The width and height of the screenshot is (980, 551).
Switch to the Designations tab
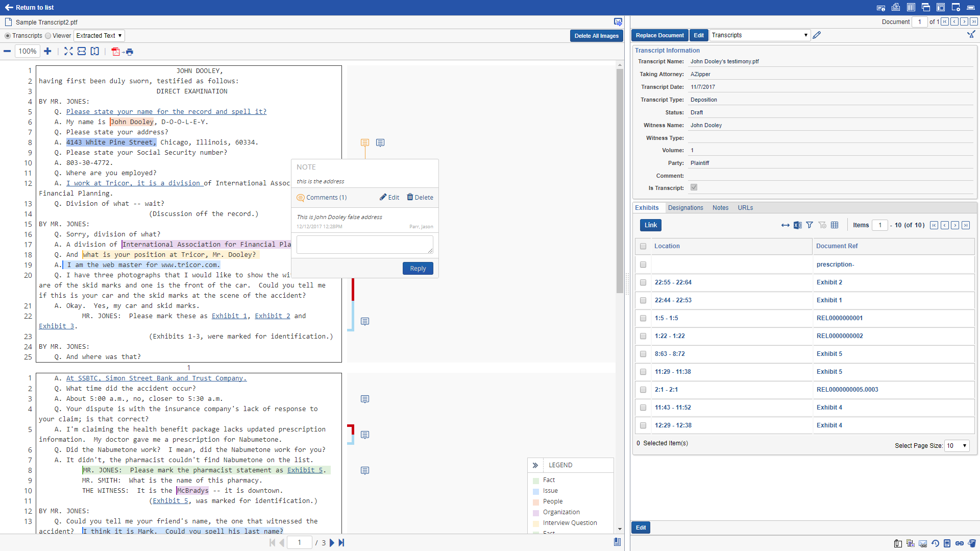[x=685, y=208]
